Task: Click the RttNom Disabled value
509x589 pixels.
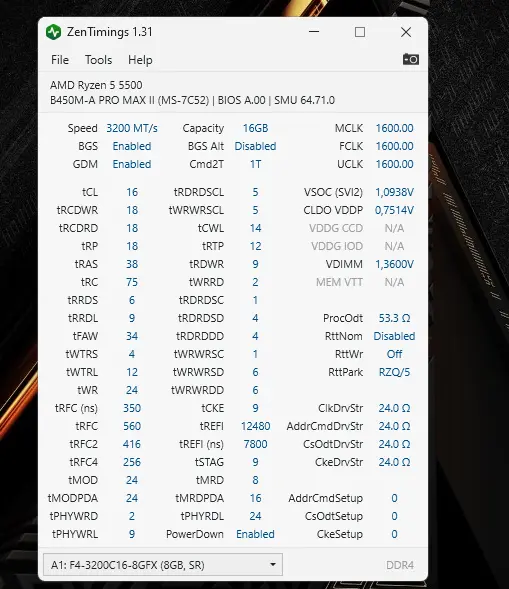Action: pos(394,336)
